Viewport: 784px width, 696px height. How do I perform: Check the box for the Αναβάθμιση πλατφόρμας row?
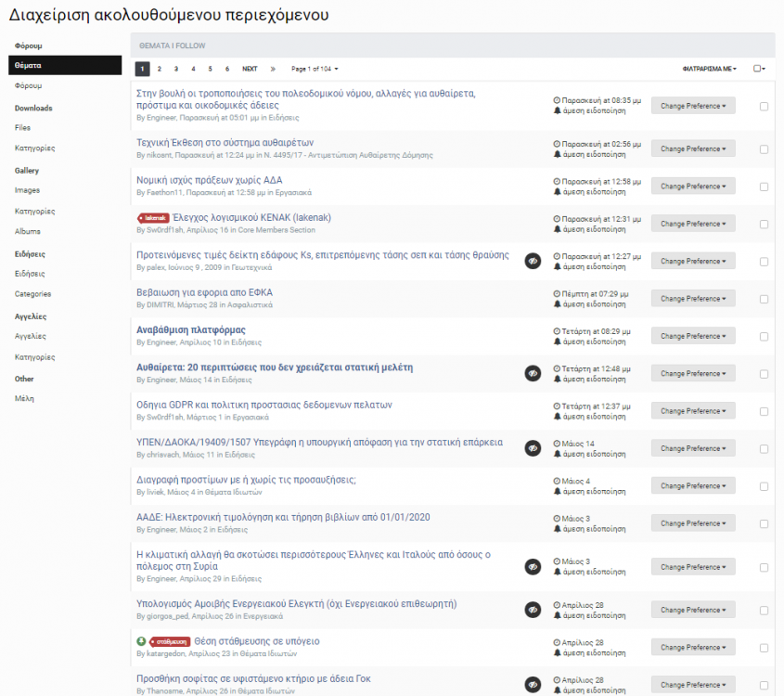pyautogui.click(x=764, y=336)
